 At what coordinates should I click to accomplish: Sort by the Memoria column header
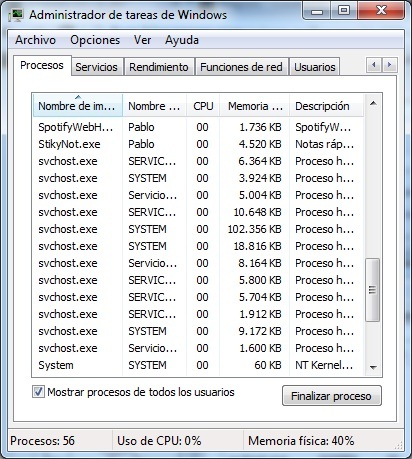[x=255, y=106]
